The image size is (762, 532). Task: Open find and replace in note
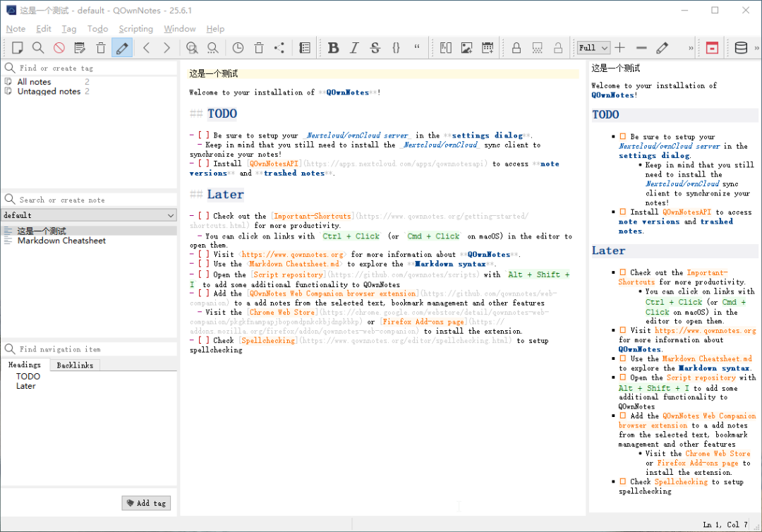(192, 47)
